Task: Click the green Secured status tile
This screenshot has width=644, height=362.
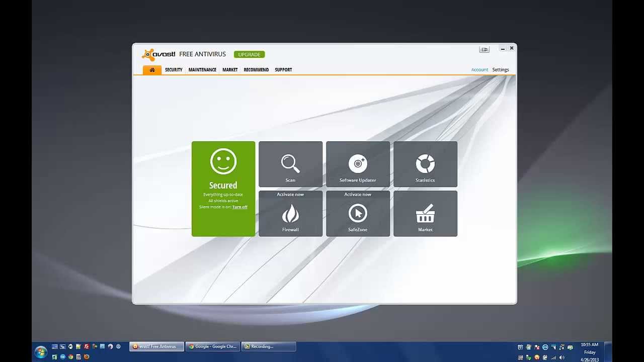Action: (x=223, y=189)
